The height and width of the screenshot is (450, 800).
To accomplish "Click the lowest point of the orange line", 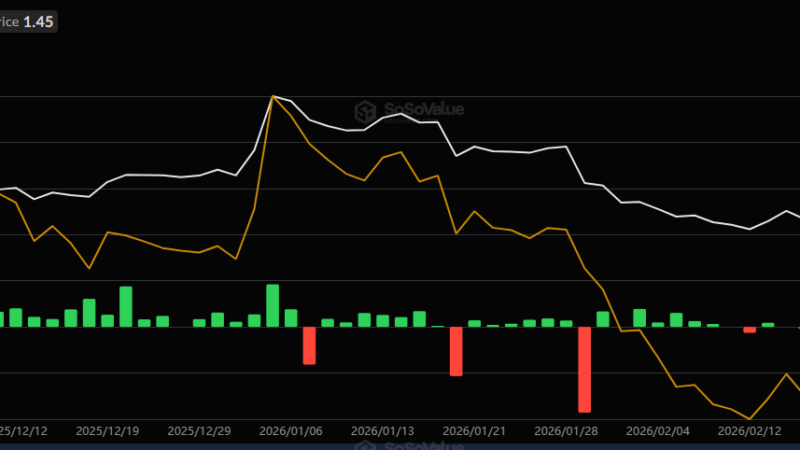I will tap(749, 419).
